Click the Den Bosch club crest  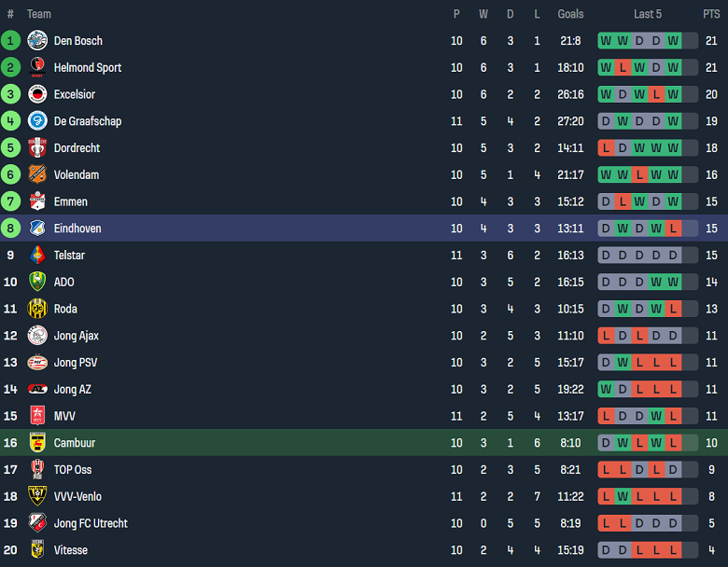pyautogui.click(x=37, y=41)
